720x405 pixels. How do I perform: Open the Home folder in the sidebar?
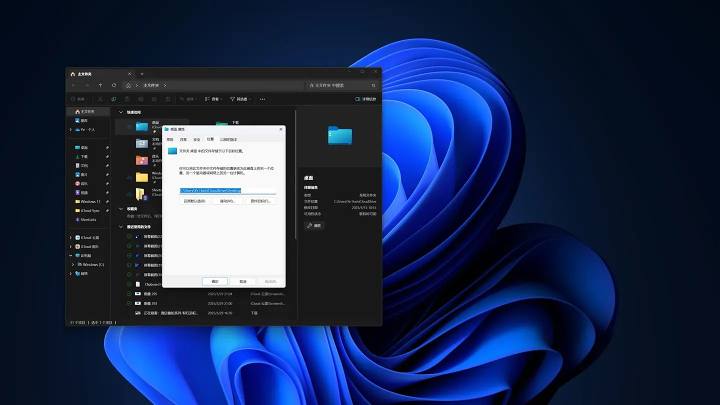coord(88,112)
